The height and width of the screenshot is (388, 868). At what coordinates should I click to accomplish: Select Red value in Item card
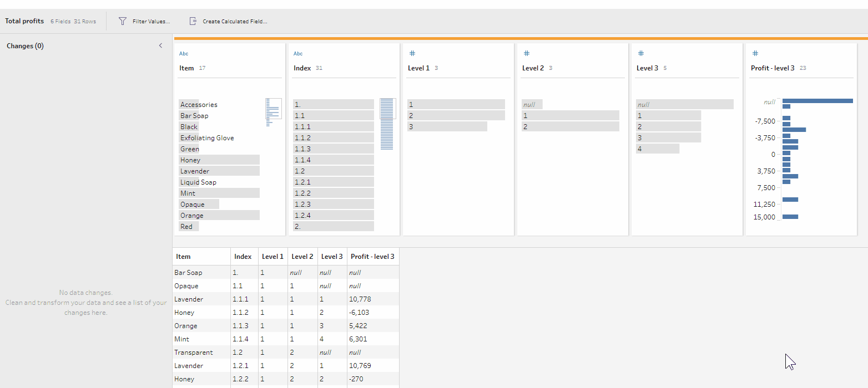[x=219, y=226]
